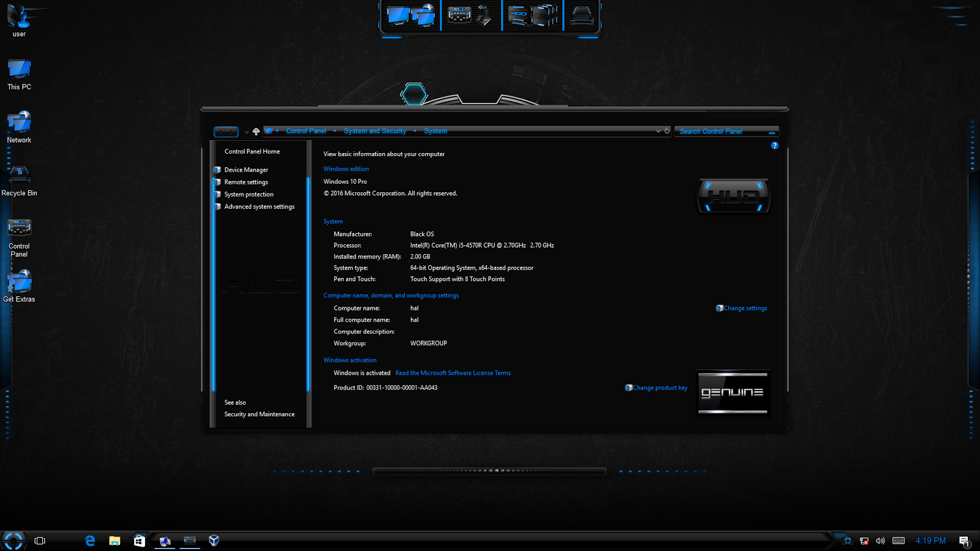Open the Get Extras desktop shortcut
This screenshot has height=551, width=980.
point(19,287)
